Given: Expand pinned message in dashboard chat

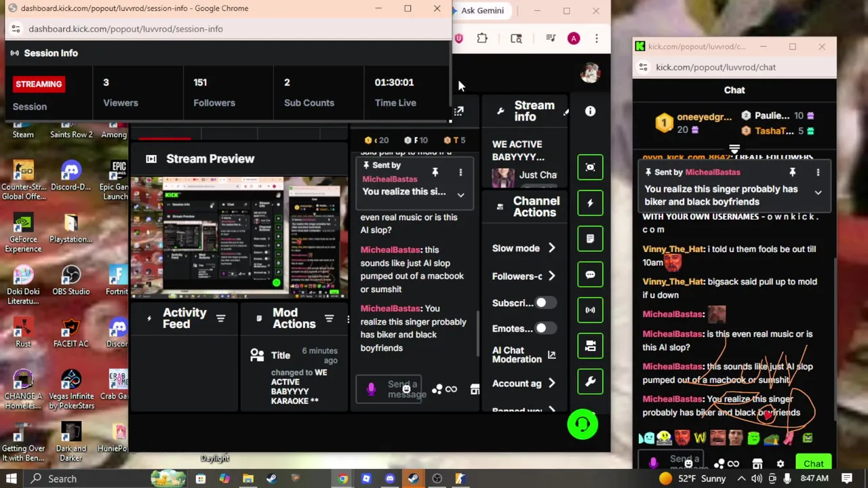Looking at the screenshot, I should [460, 195].
